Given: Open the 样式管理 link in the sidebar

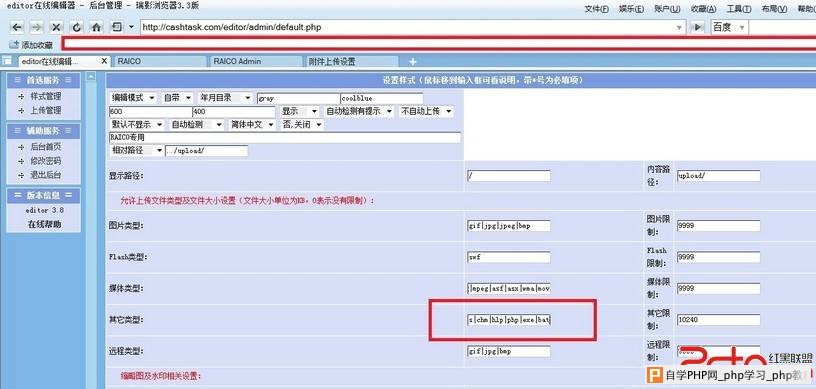Looking at the screenshot, I should coord(45,96).
